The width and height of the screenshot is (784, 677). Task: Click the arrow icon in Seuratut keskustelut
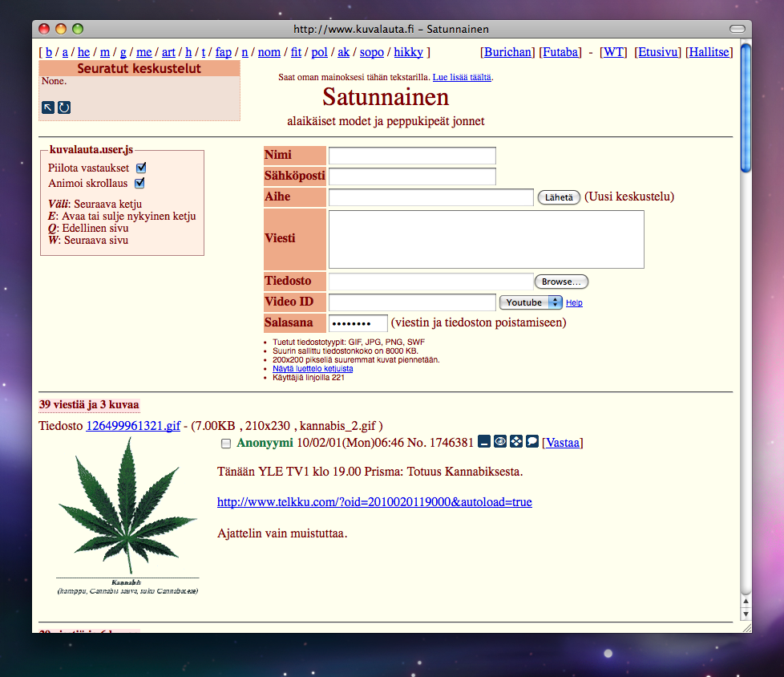48,107
